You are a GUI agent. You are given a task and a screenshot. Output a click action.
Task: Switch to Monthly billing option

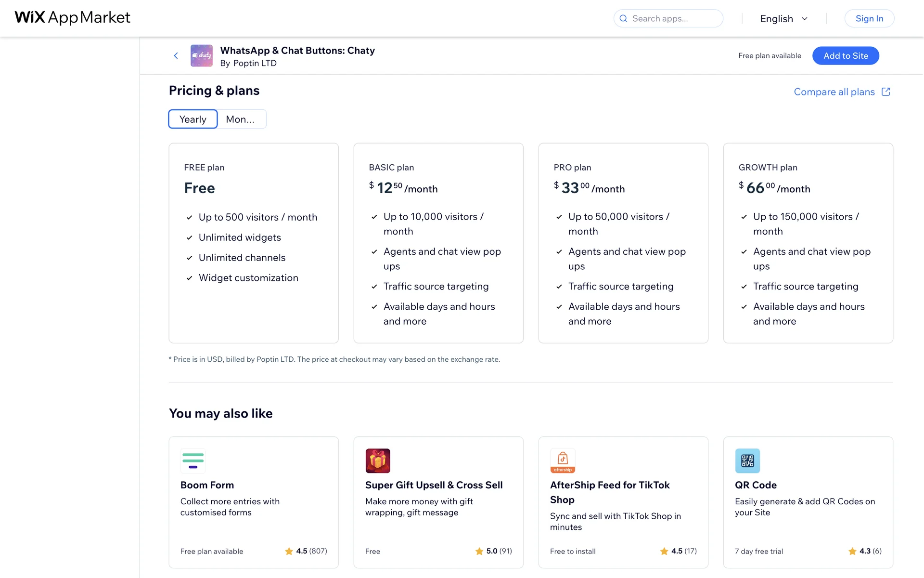click(x=241, y=119)
